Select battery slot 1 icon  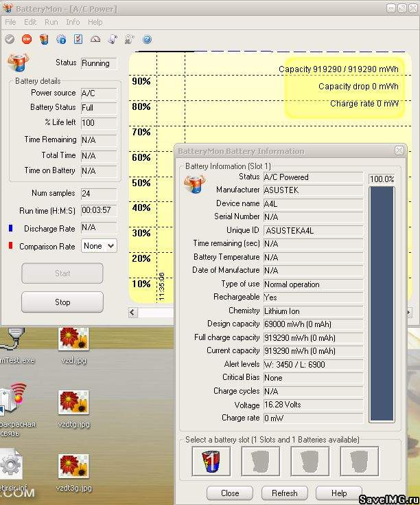(211, 461)
